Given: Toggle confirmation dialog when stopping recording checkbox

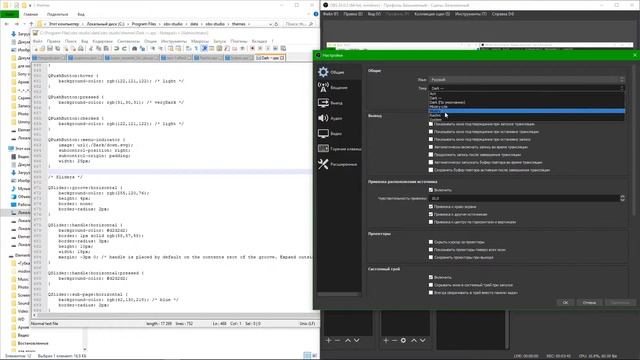Looking at the screenshot, I should tap(431, 139).
